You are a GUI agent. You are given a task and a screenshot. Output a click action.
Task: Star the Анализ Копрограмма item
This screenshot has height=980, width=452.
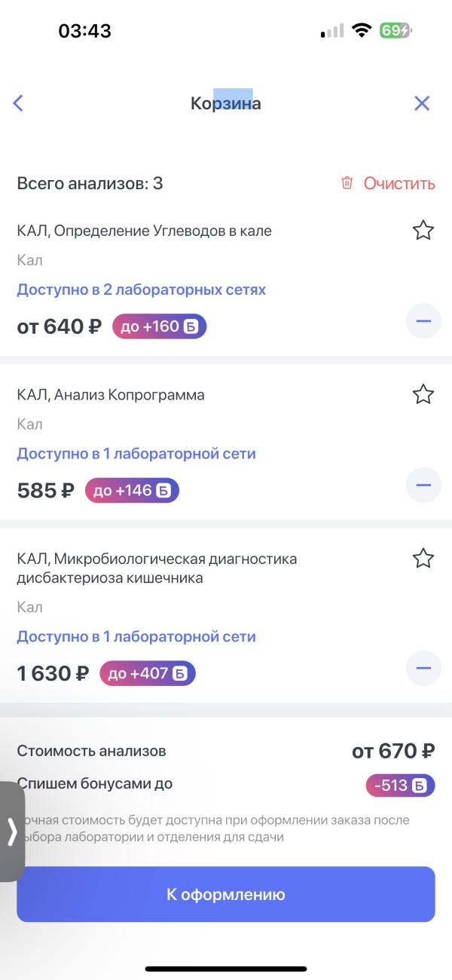click(x=423, y=394)
